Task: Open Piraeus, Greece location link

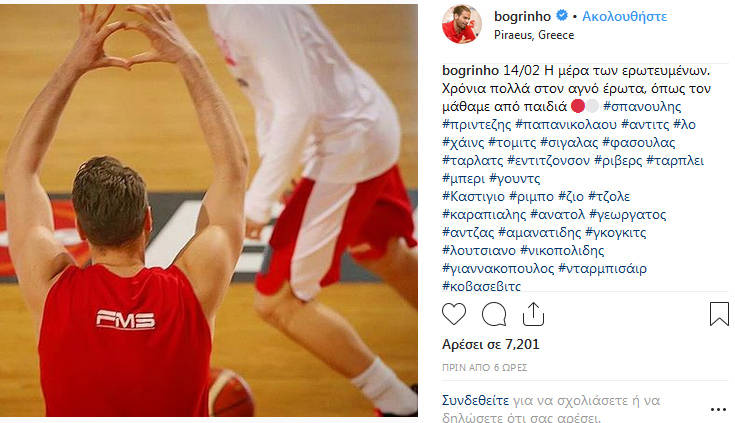Action: tap(534, 35)
